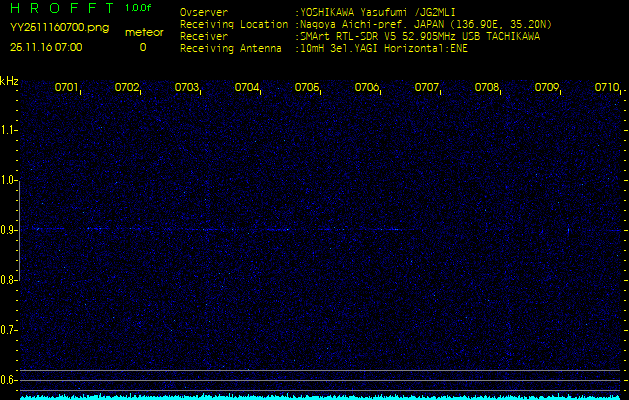Click the 0703 time marker
This screenshot has height=400, width=629.
coord(186,87)
